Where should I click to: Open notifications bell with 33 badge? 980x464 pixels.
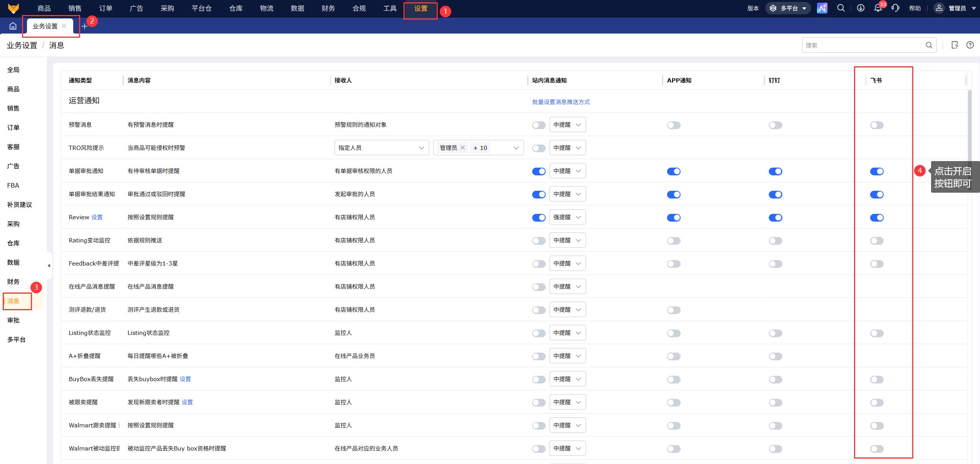pyautogui.click(x=878, y=8)
